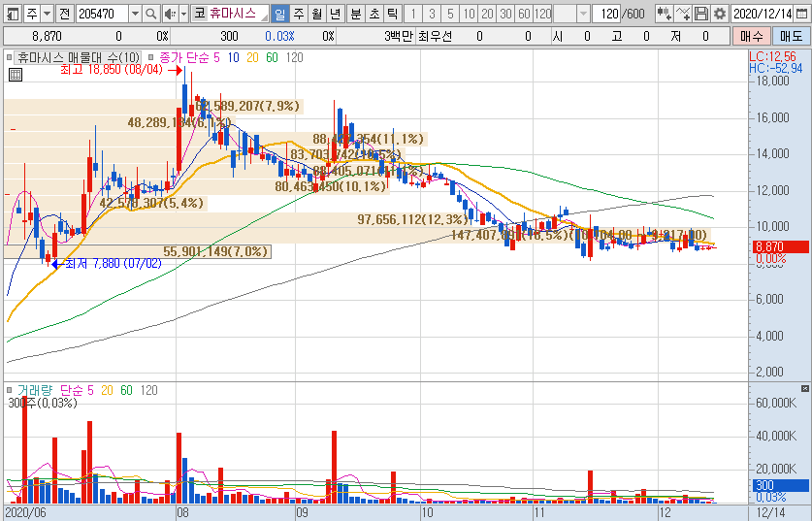The width and height of the screenshot is (812, 521).
Task: Select the 일 daily period
Action: [x=279, y=14]
